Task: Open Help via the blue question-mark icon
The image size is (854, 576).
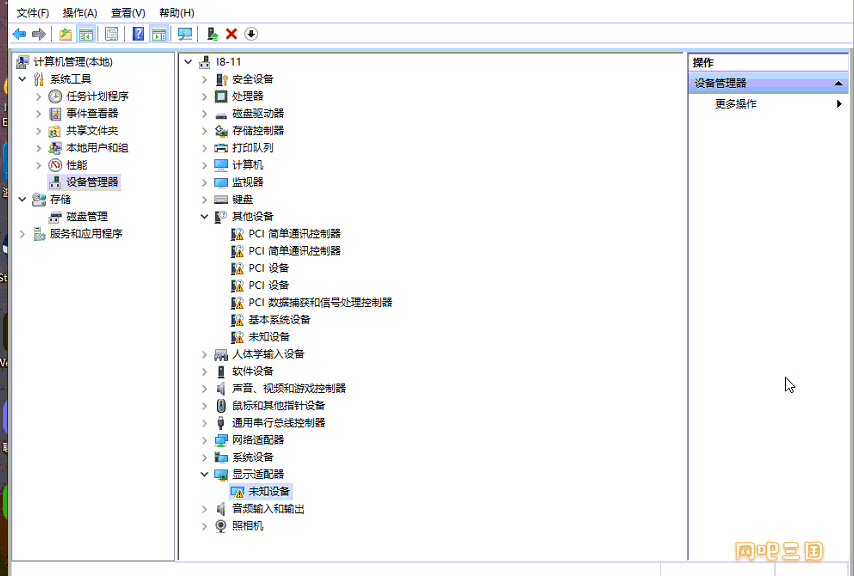Action: (138, 34)
